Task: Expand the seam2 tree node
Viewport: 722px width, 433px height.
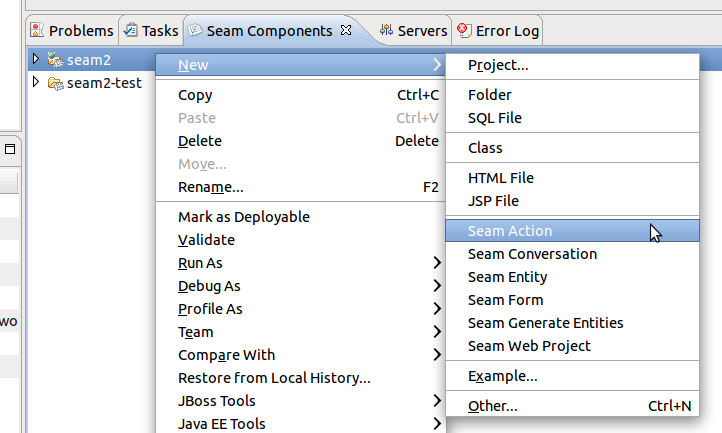Action: pyautogui.click(x=37, y=60)
